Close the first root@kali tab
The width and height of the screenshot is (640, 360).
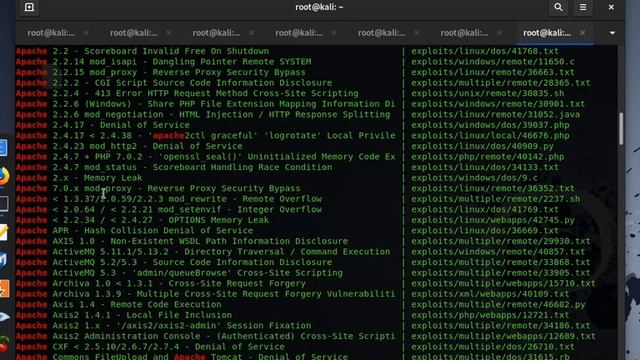[x=86, y=33]
